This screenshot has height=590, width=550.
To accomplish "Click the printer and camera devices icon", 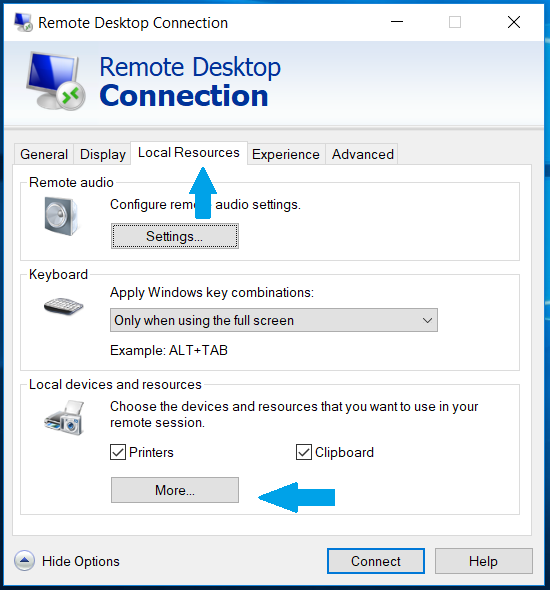I will [64, 418].
